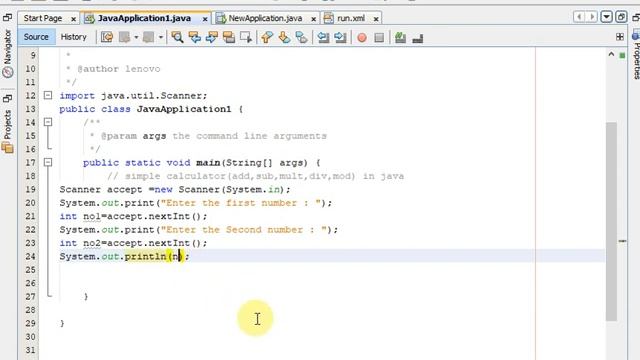The image size is (640, 360).
Task: Toggle Highlight Search in toolbar
Action: (229, 38)
